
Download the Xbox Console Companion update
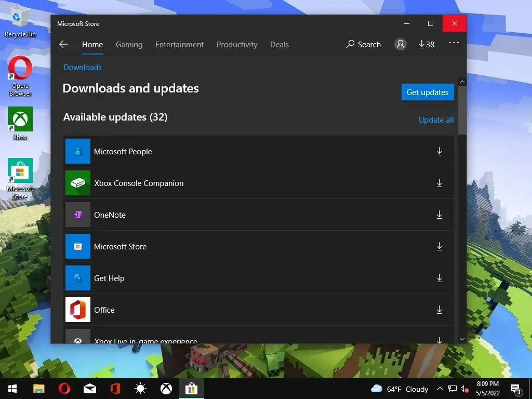coord(440,183)
